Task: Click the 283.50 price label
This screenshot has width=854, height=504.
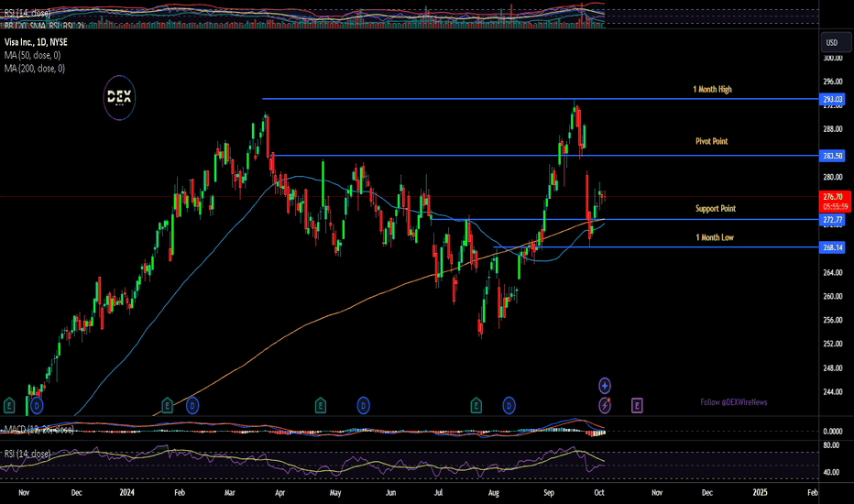Action: tap(833, 156)
